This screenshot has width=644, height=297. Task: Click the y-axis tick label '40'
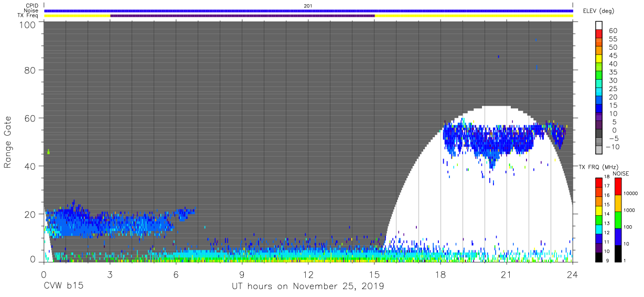[30, 166]
